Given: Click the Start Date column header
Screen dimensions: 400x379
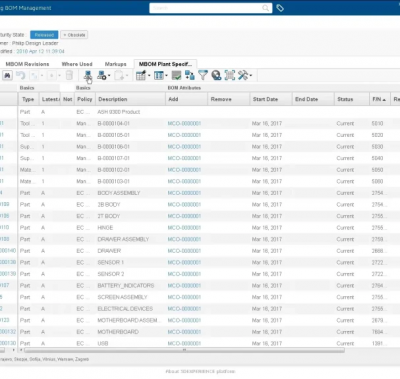Looking at the screenshot, I should tap(271, 99).
